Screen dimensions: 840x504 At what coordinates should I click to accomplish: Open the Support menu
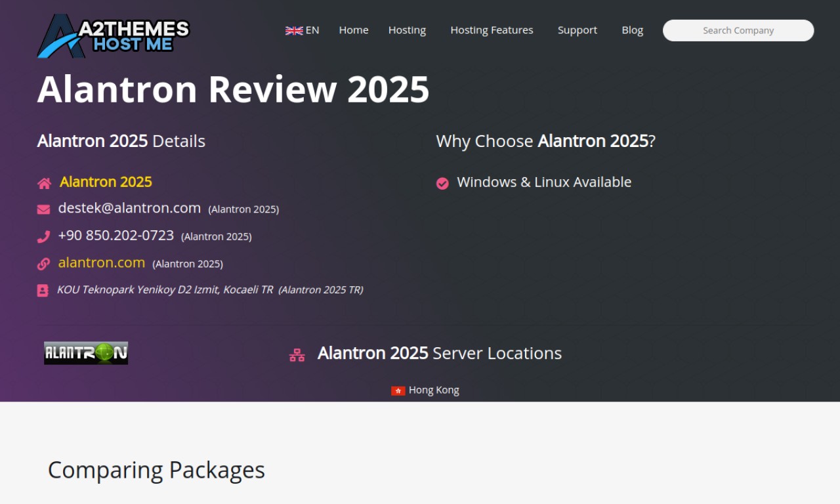(x=577, y=30)
